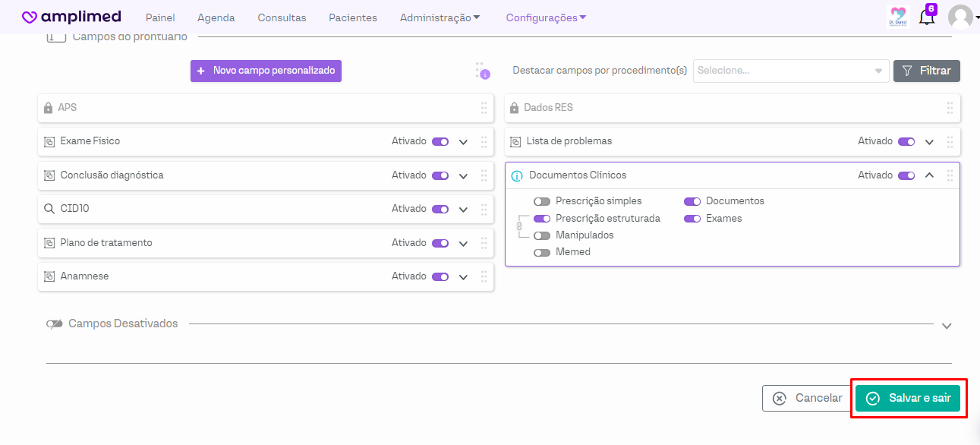Image resolution: width=980 pixels, height=445 pixels.
Task: Click the Amplimed logo
Action: tap(71, 17)
